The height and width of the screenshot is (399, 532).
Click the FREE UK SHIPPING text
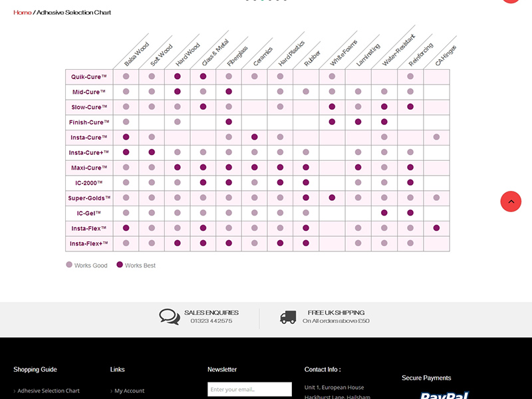(x=336, y=313)
